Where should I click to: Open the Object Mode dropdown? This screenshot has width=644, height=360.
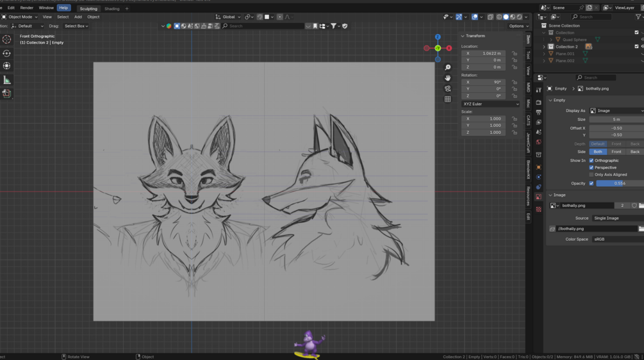coord(19,17)
